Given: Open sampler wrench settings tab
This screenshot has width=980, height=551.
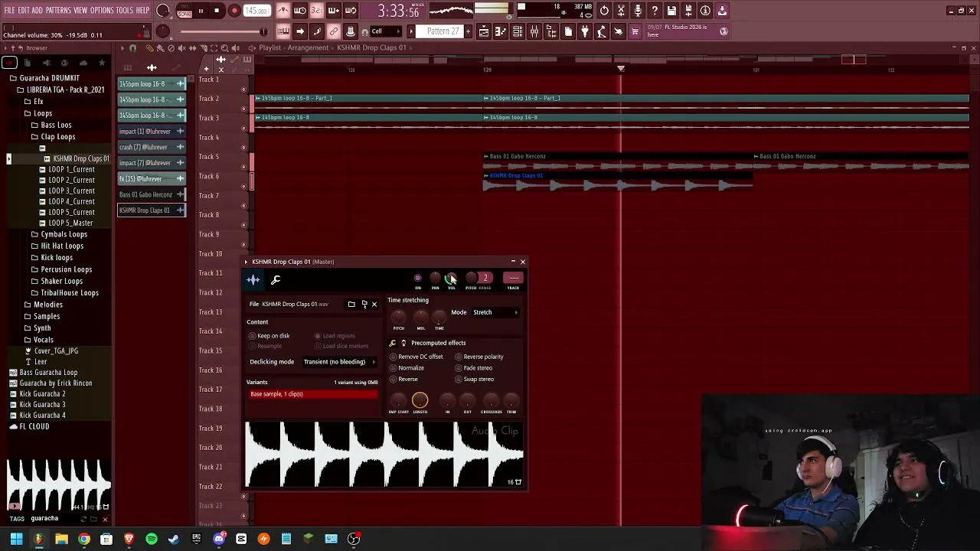Looking at the screenshot, I should (276, 280).
